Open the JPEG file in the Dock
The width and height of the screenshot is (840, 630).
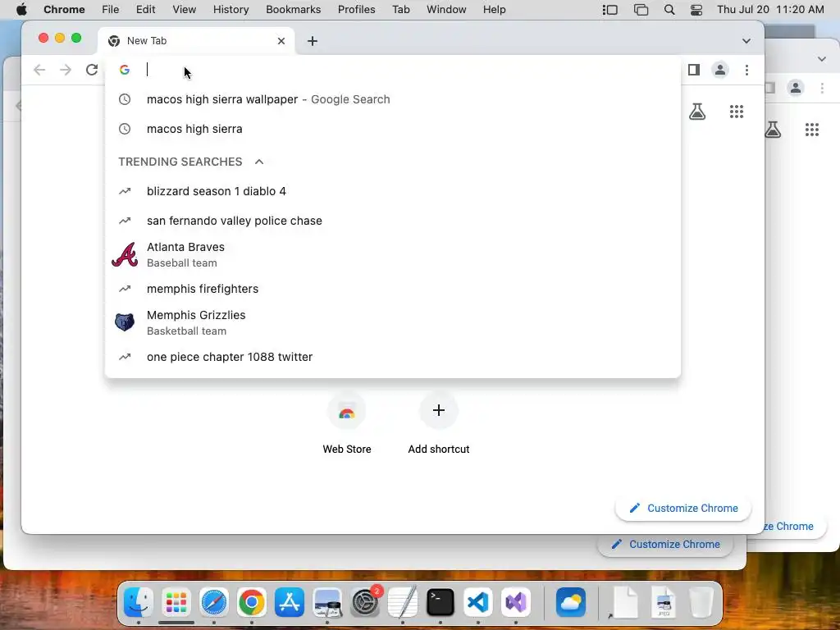coord(663,602)
